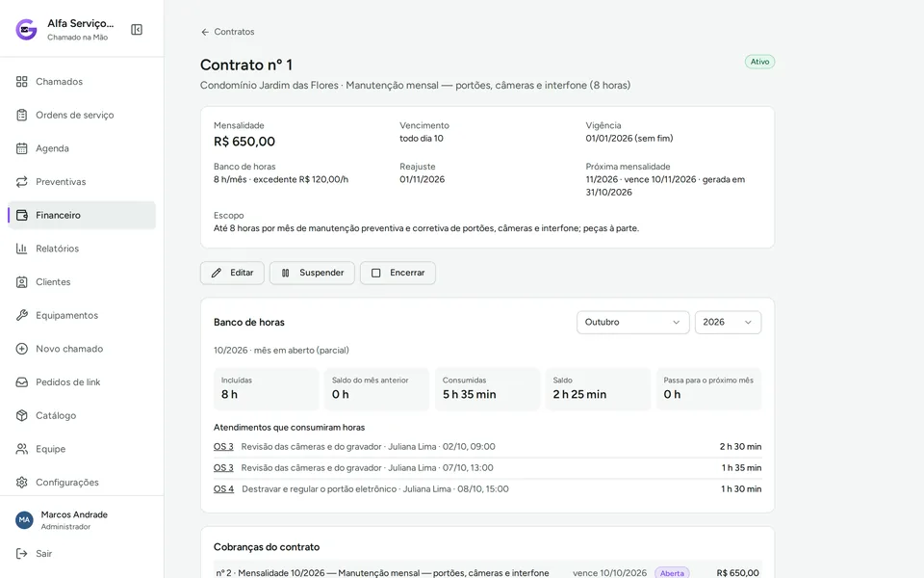Image resolution: width=924 pixels, height=578 pixels.
Task: Click the pause icon on Suspender
Action: (285, 273)
